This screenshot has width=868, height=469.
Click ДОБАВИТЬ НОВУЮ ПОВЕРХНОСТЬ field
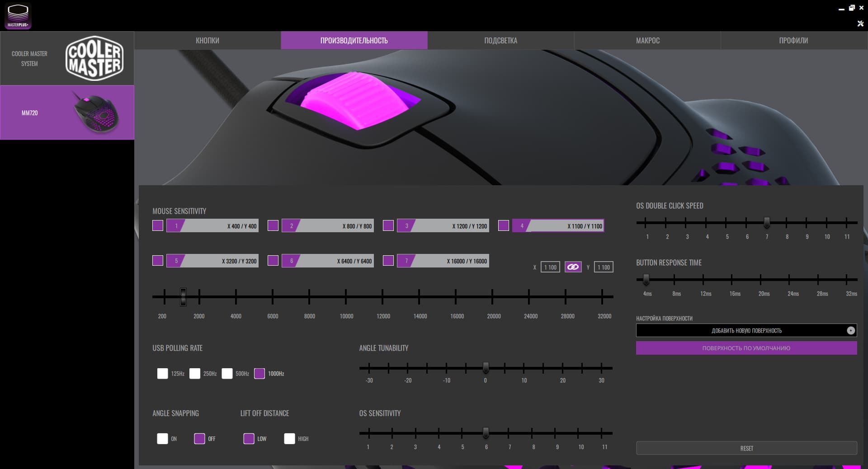pos(746,330)
